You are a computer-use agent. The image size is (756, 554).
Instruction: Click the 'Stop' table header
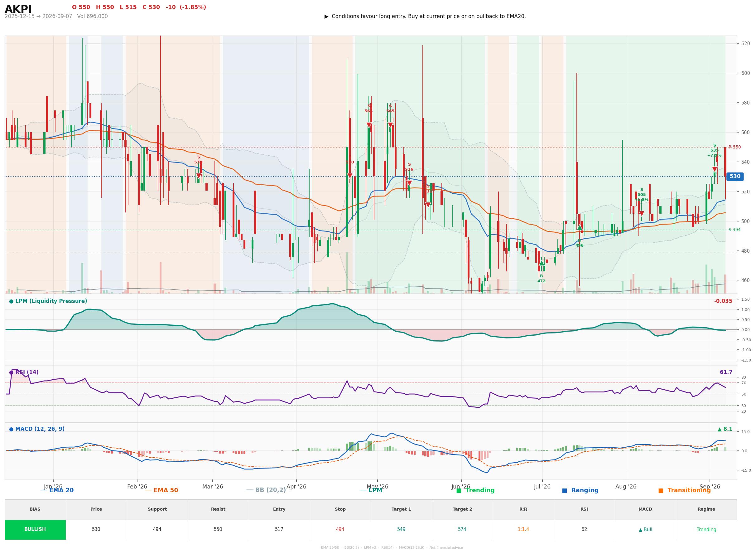pos(340,509)
